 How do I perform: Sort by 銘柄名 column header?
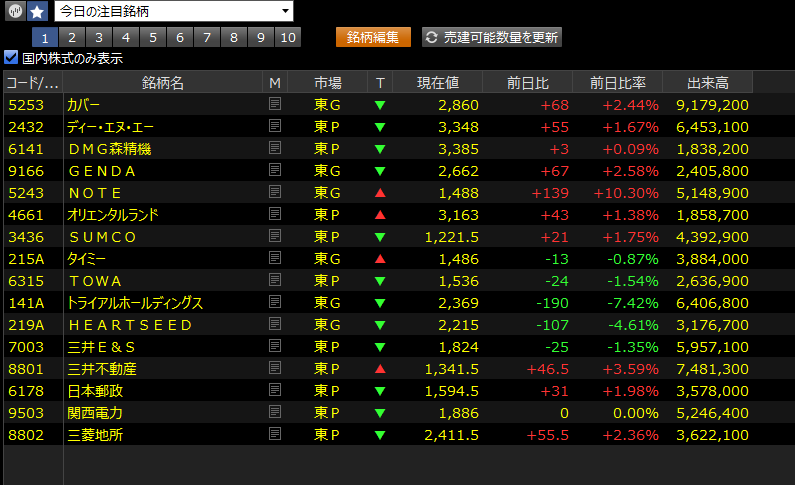coord(163,83)
